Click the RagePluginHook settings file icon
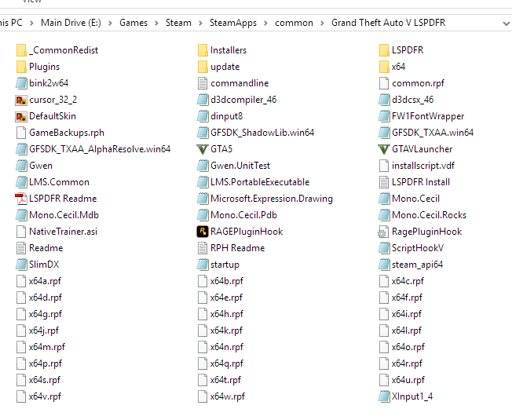This screenshot has width=512, height=420. 384,232
